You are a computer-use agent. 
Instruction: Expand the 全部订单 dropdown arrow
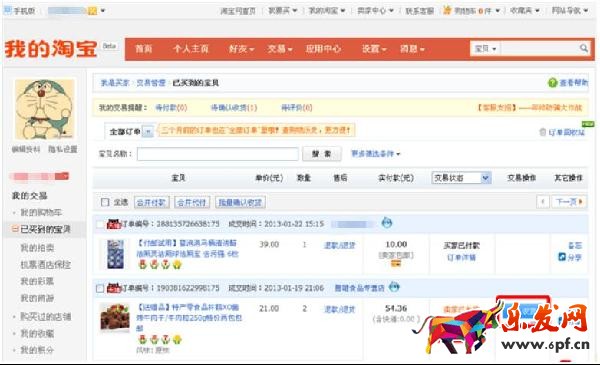(148, 132)
